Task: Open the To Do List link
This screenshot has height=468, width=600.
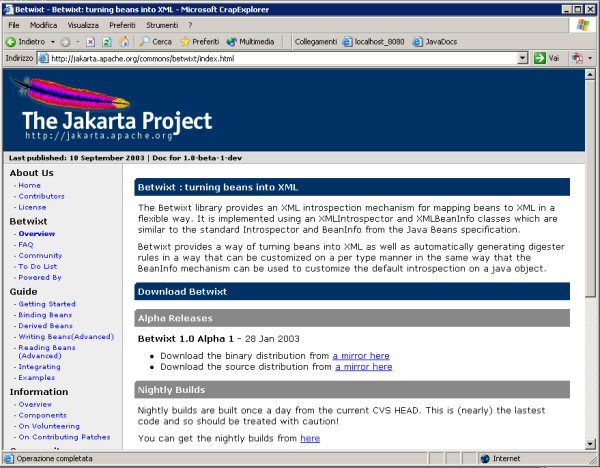Action: pos(38,266)
